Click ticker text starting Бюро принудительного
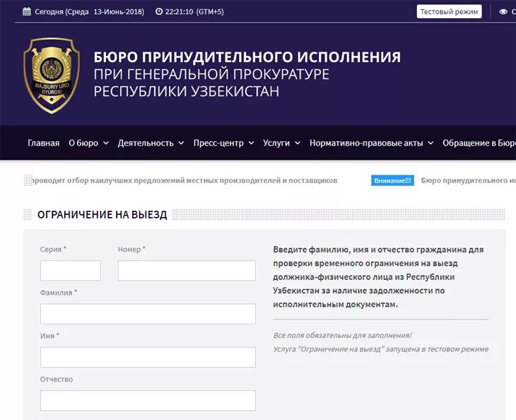 coord(469,180)
